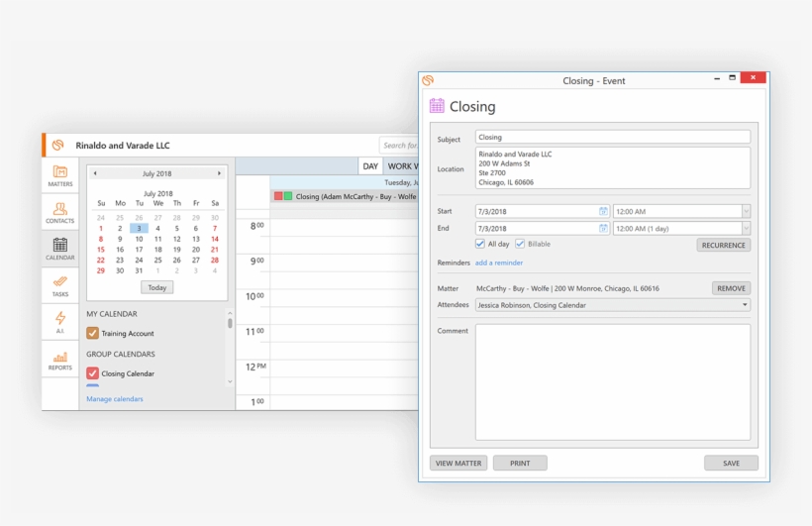812x526 pixels.
Task: Toggle the All day checkbox
Action: [480, 244]
